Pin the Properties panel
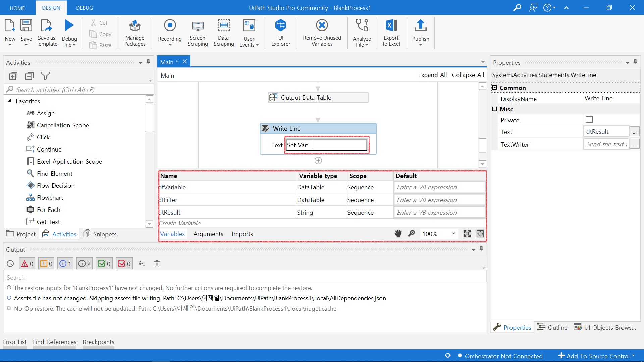The height and width of the screenshot is (362, 644). pos(635,62)
